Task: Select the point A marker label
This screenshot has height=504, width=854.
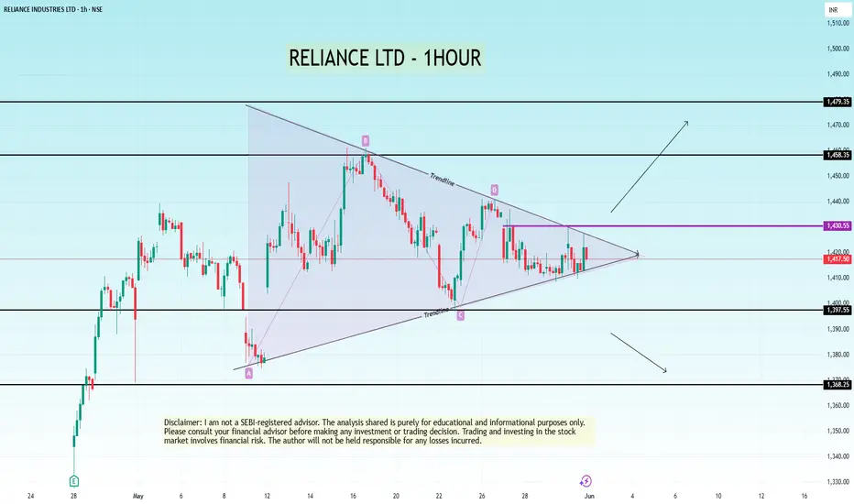Action: click(x=249, y=373)
